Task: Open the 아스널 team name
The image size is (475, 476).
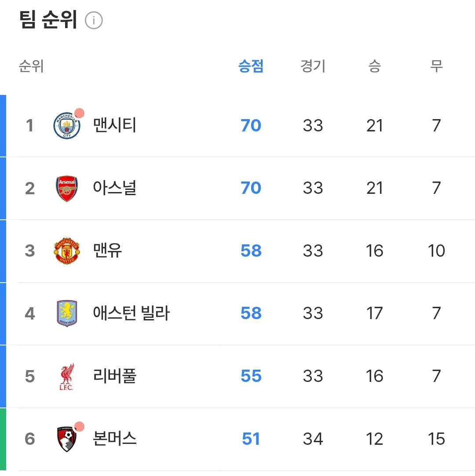Action: coord(115,188)
